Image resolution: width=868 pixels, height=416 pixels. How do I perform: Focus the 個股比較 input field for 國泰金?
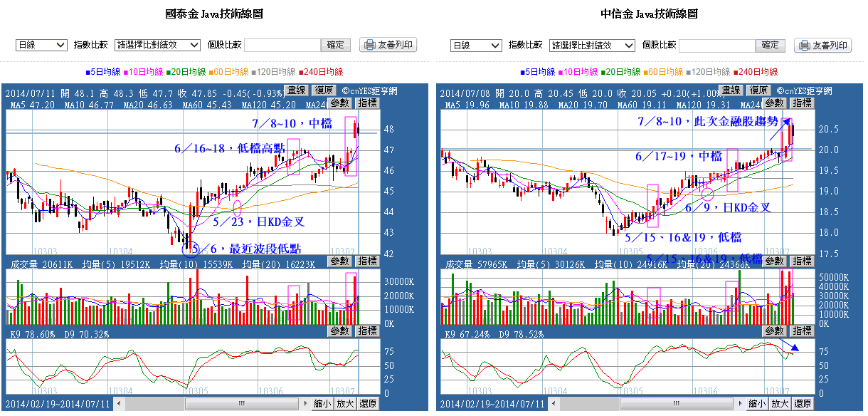(282, 45)
